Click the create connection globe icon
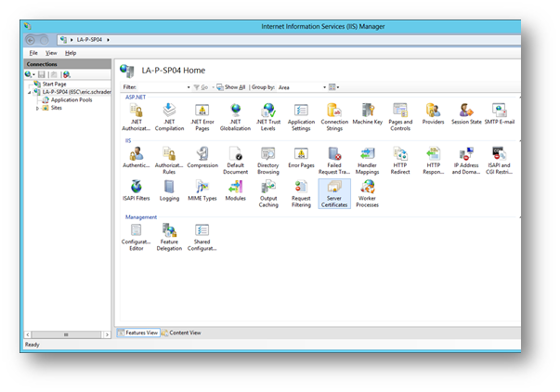 click(x=28, y=74)
